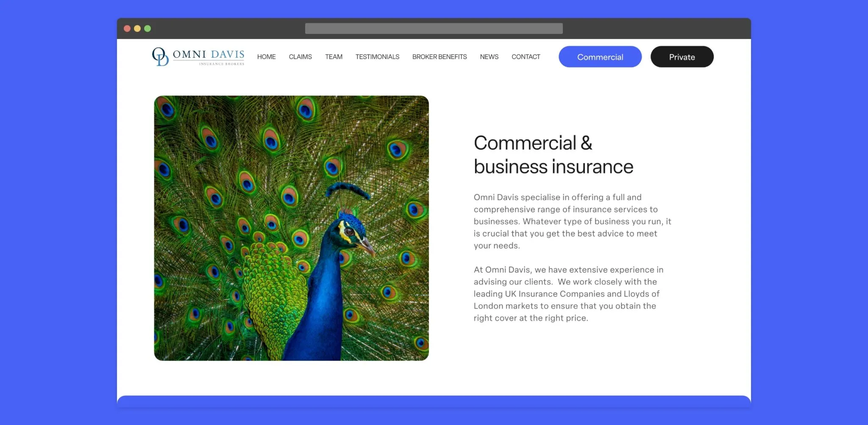This screenshot has width=868, height=425.
Task: Click the paragraph starting 'At Omni Davis, we have'
Action: pos(568,294)
